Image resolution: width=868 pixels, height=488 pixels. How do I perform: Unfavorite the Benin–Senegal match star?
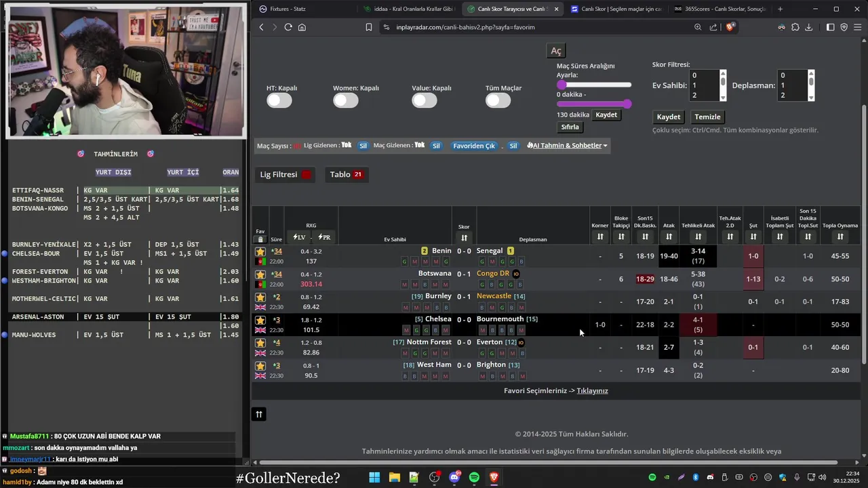[260, 251]
